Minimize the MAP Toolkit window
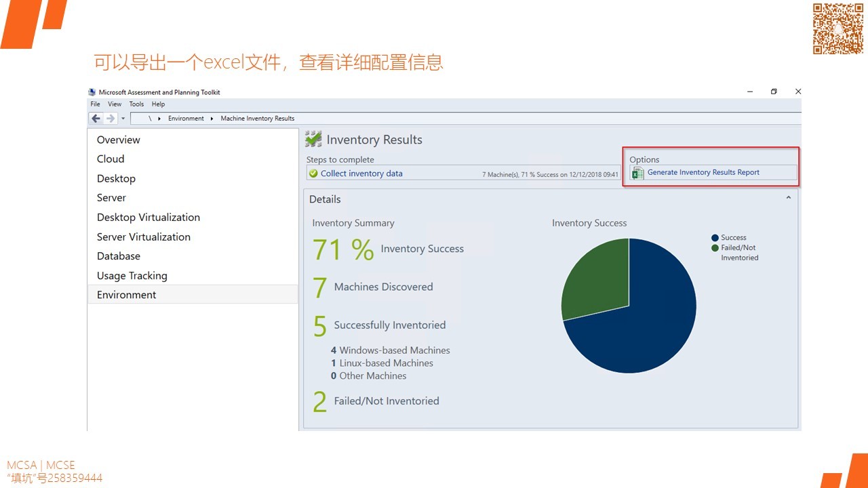The height and width of the screenshot is (488, 868). click(749, 91)
